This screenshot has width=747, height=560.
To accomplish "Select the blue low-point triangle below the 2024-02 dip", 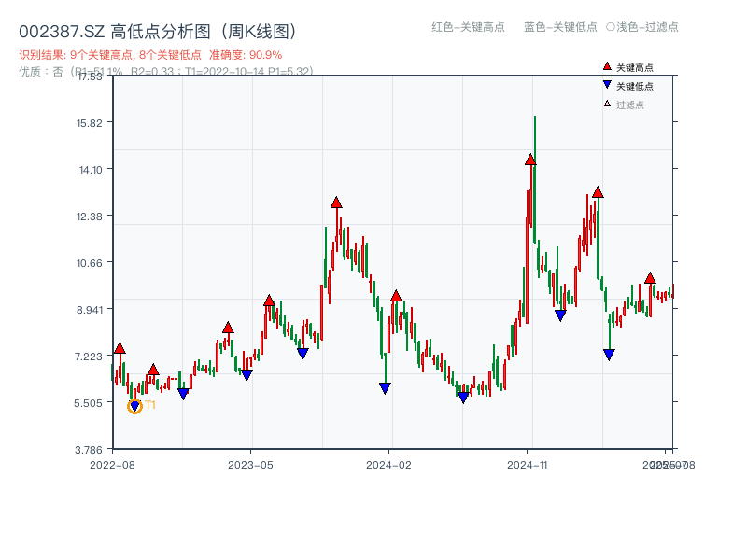I will click(383, 387).
